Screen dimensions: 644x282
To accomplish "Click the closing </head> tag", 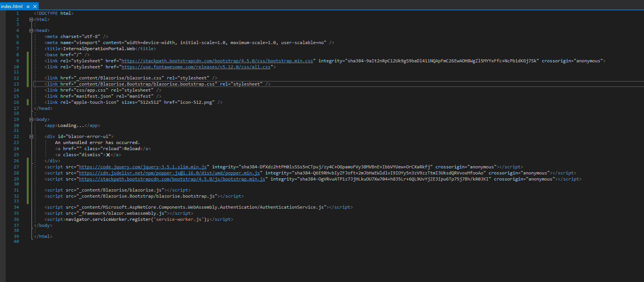I will 43,108.
